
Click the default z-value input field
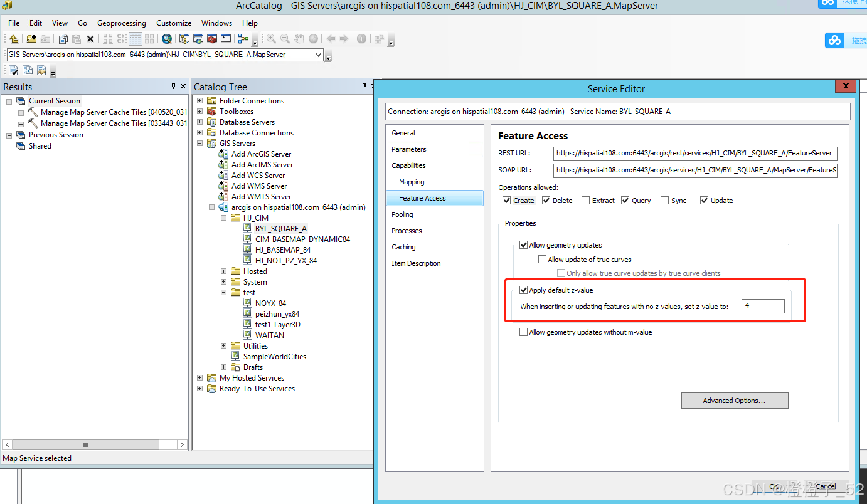pyautogui.click(x=763, y=306)
